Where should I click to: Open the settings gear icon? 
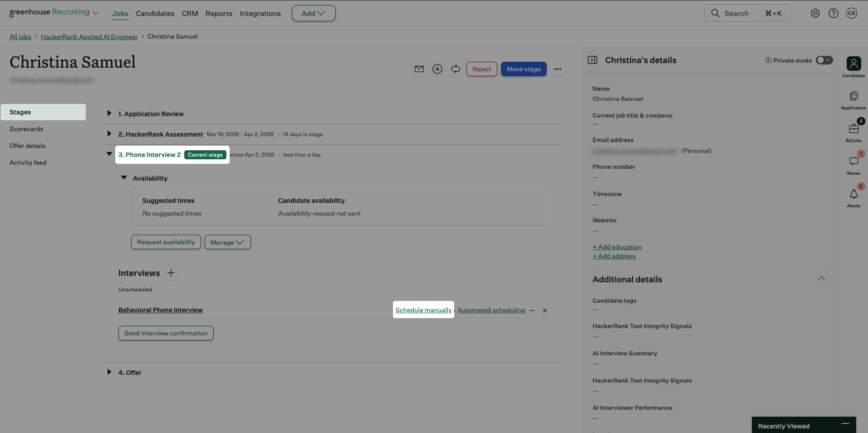[815, 13]
